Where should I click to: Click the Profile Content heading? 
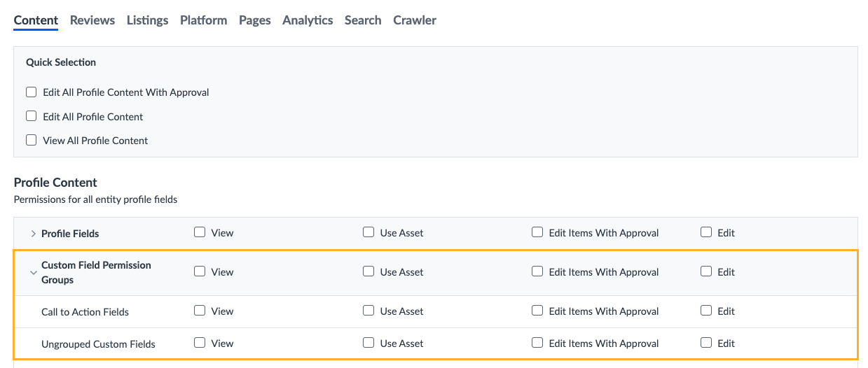[x=55, y=183]
